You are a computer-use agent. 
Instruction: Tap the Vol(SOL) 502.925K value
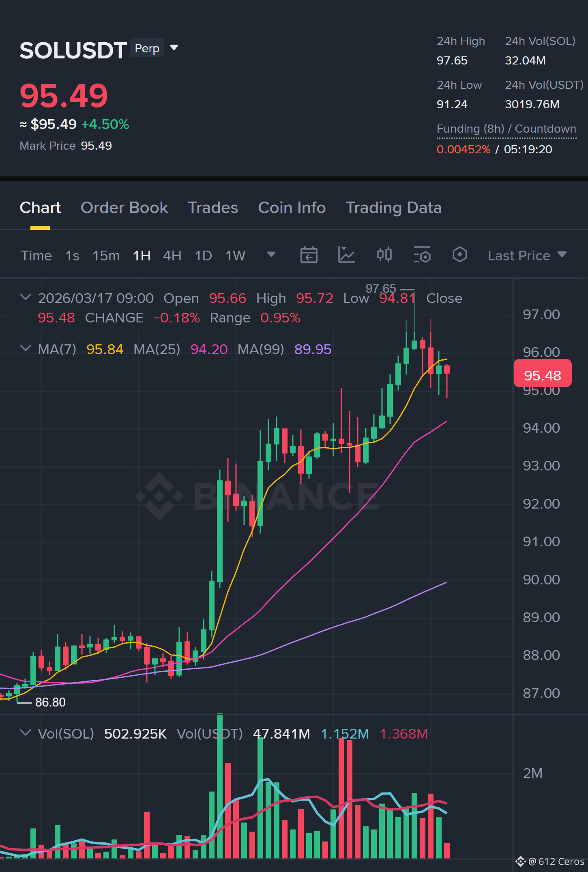135,734
